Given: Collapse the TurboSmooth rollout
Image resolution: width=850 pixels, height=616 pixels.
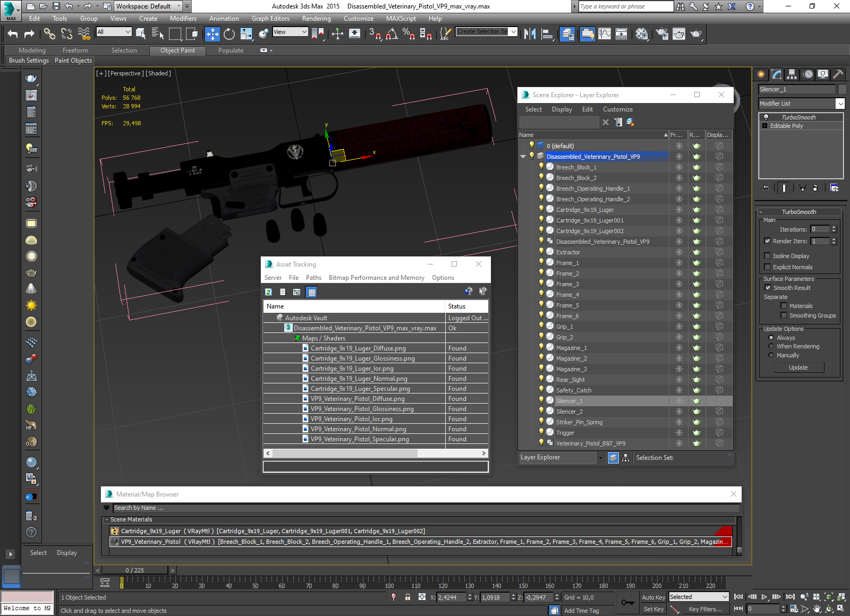Looking at the screenshot, I should tap(761, 212).
